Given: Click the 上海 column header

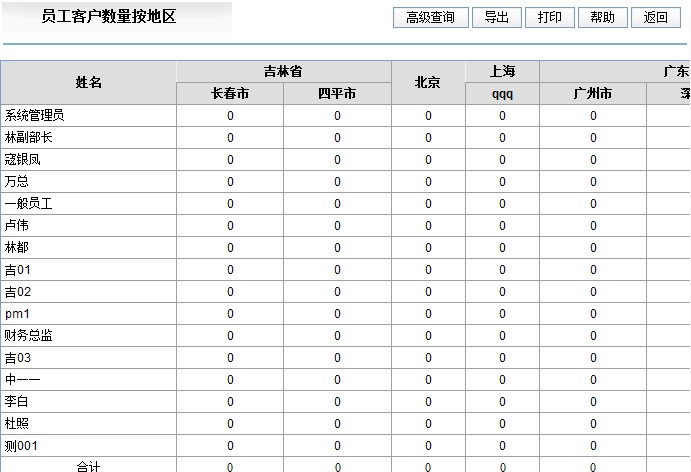Looking at the screenshot, I should click(x=502, y=72).
